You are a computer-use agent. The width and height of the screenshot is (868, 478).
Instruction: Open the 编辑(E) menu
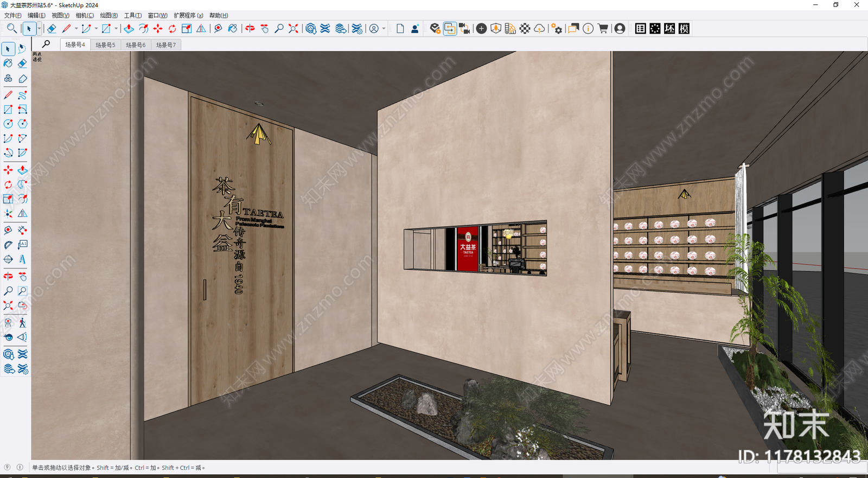tap(36, 15)
